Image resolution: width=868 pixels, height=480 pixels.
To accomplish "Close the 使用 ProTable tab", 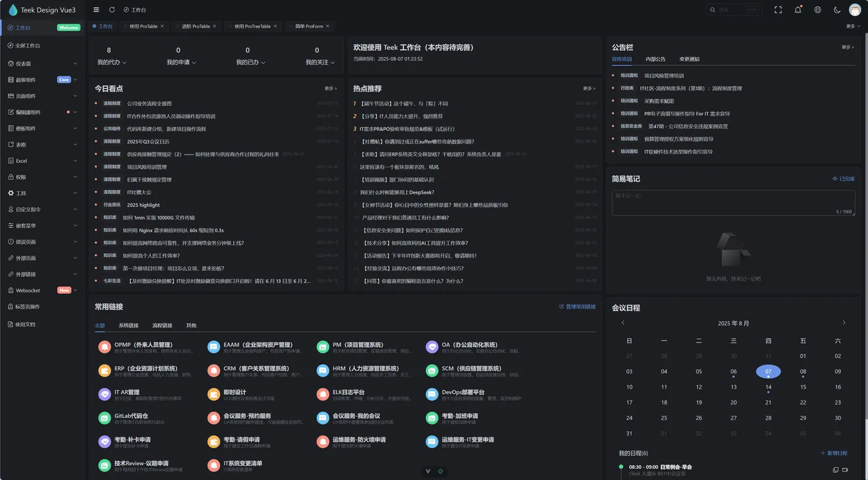I will click(x=162, y=26).
